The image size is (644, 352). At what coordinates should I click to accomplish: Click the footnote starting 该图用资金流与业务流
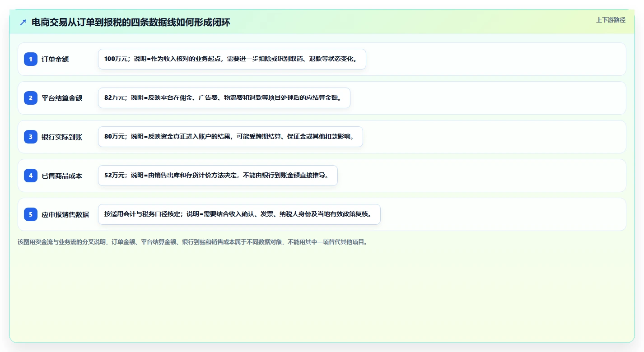194,242
